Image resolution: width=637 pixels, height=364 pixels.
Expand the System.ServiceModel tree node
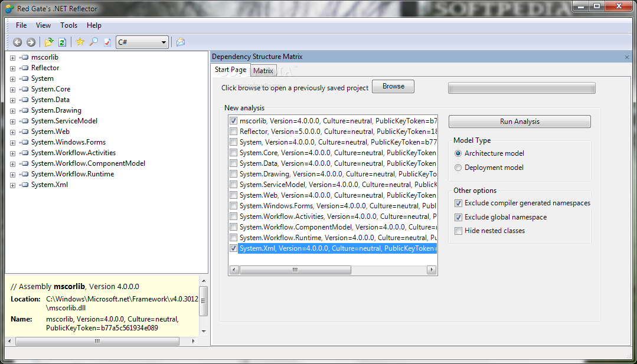tap(12, 122)
